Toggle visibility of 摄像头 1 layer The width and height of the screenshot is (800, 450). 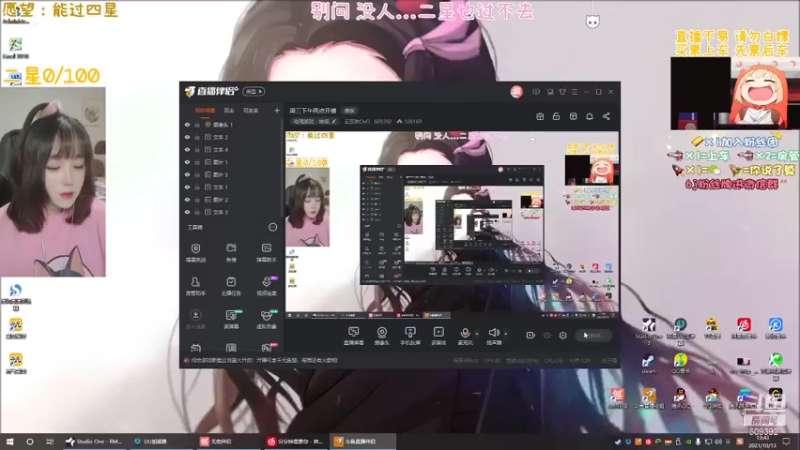pos(187,124)
